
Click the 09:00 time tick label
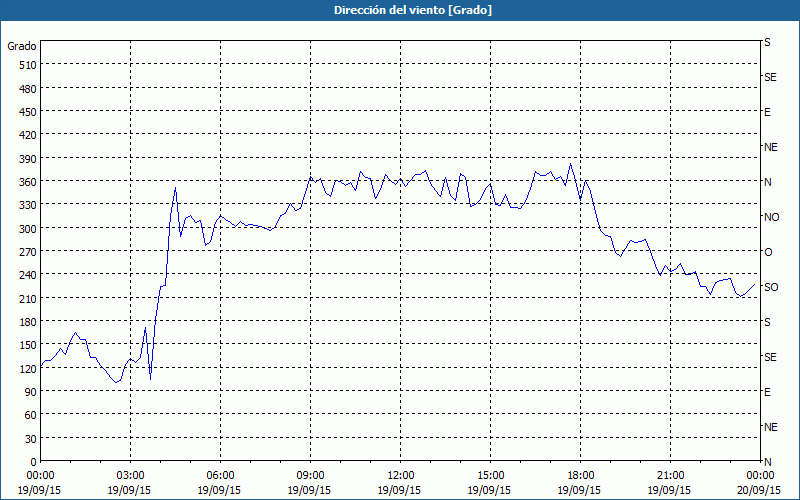(x=310, y=476)
